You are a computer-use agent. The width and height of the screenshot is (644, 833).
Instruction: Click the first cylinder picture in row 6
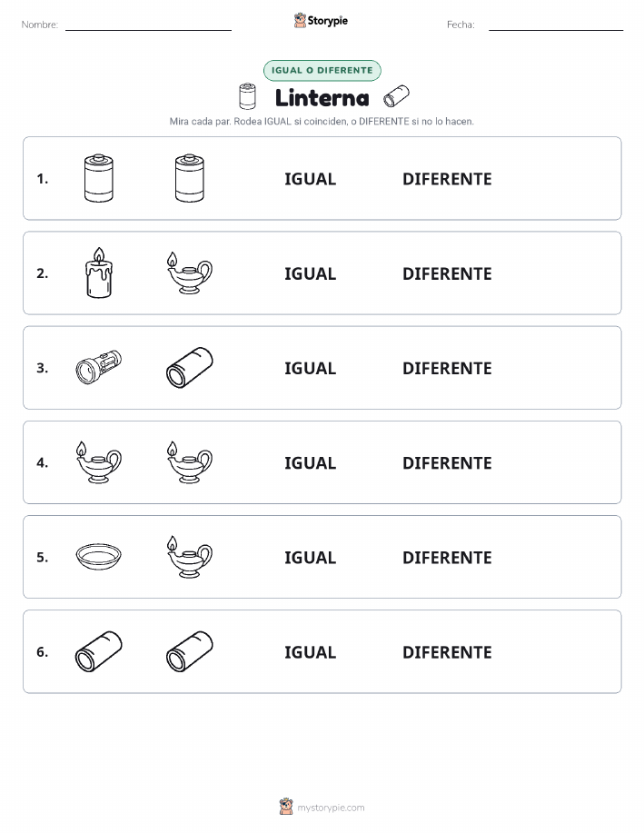tap(99, 651)
